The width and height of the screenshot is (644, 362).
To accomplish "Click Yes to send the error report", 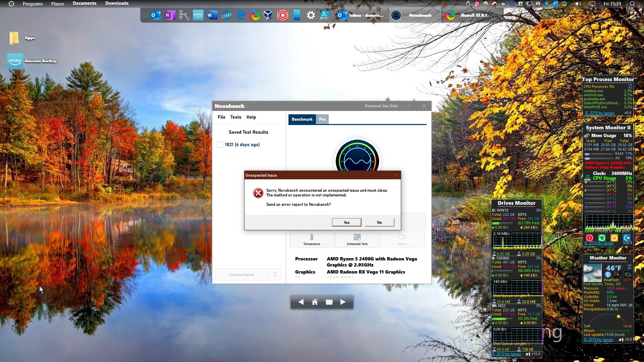I will [x=346, y=222].
